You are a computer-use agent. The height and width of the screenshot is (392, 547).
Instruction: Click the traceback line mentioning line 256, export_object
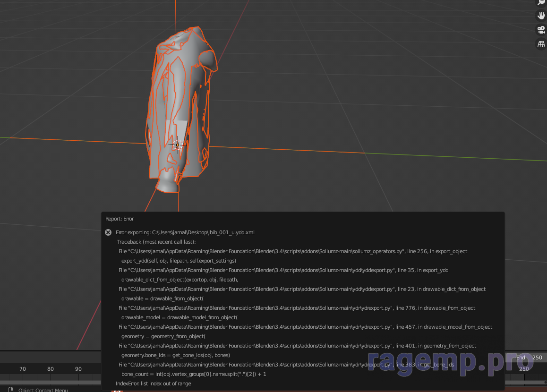click(x=293, y=251)
